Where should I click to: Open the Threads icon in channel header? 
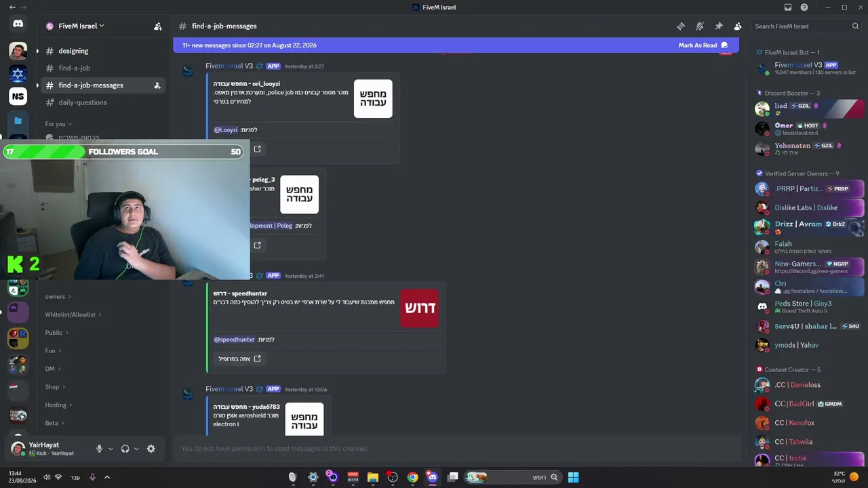(681, 26)
